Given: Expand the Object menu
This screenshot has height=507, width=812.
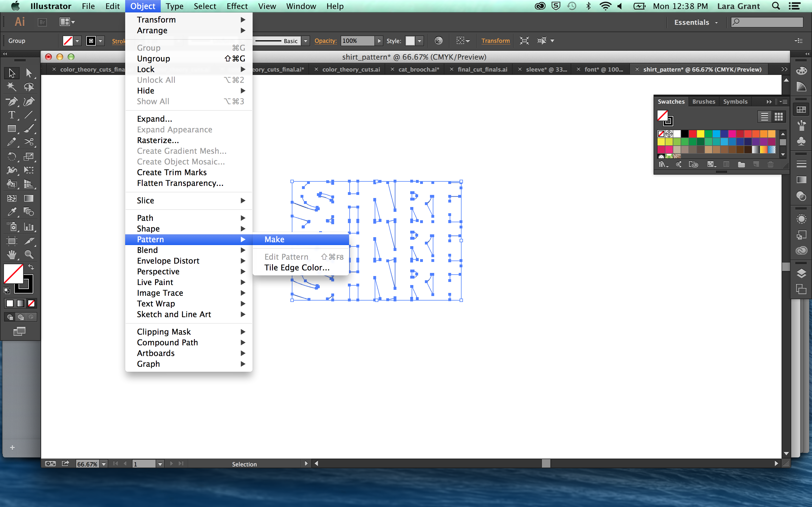Looking at the screenshot, I should [x=143, y=6].
